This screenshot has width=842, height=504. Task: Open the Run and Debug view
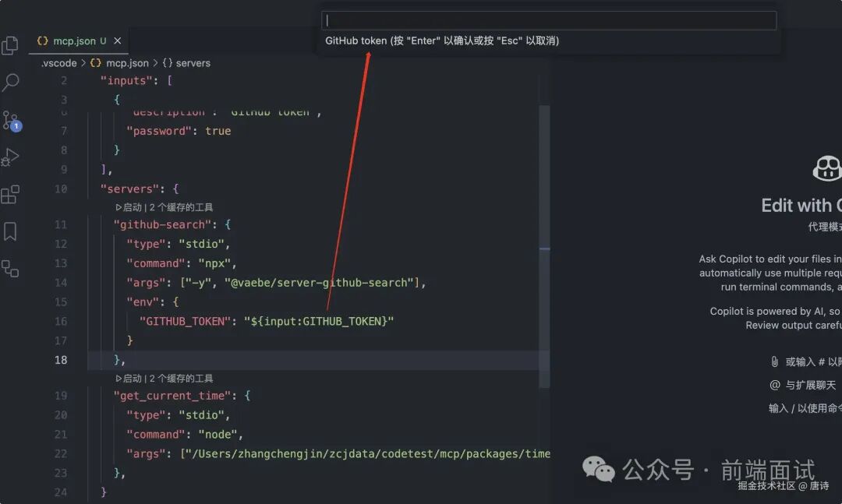[10, 157]
